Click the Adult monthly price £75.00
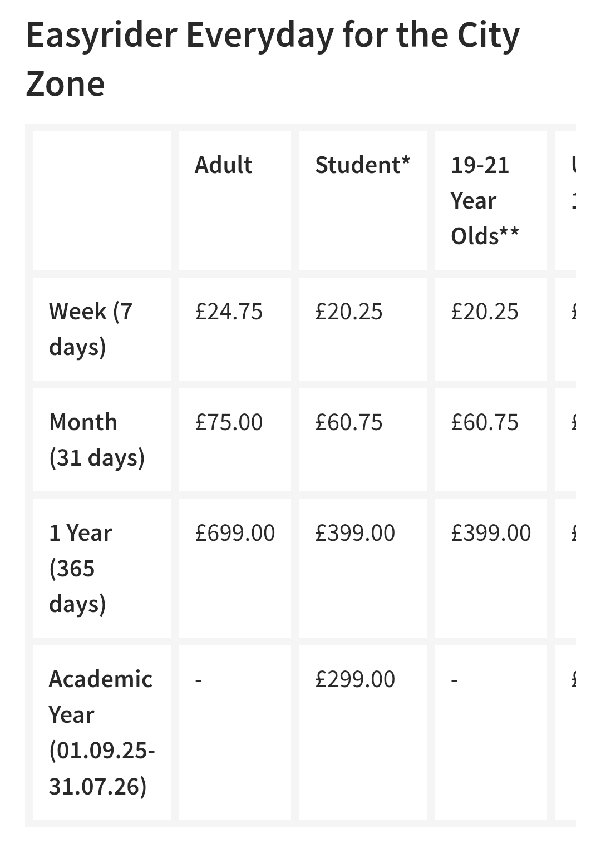601x868 pixels. point(229,422)
